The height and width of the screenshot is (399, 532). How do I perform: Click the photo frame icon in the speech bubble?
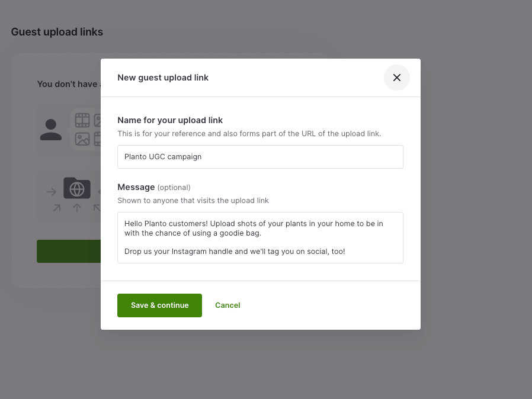click(x=100, y=121)
